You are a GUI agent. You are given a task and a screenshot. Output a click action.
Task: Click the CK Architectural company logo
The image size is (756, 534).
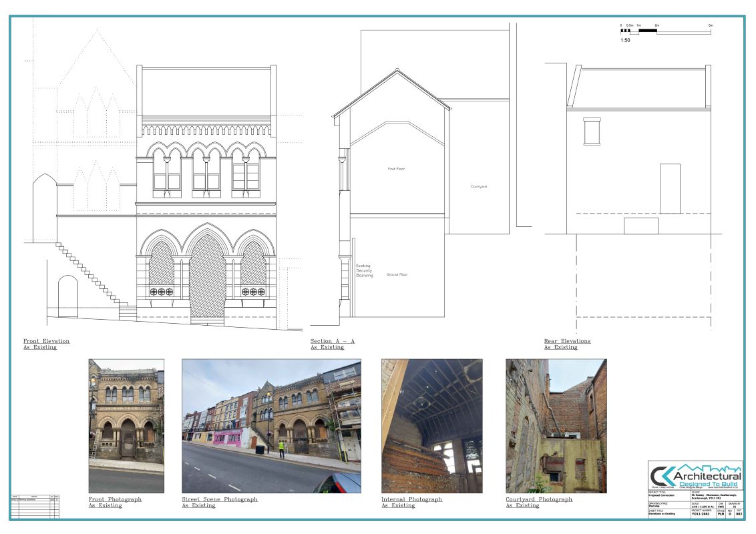(x=695, y=477)
